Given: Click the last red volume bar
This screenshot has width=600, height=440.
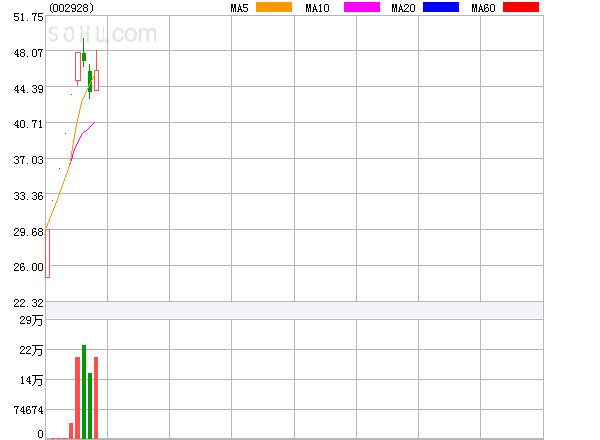Looking at the screenshot, I should point(96,398).
